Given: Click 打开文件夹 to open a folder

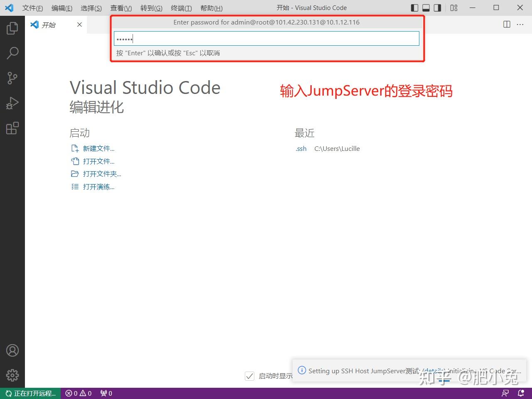Looking at the screenshot, I should coord(102,174).
